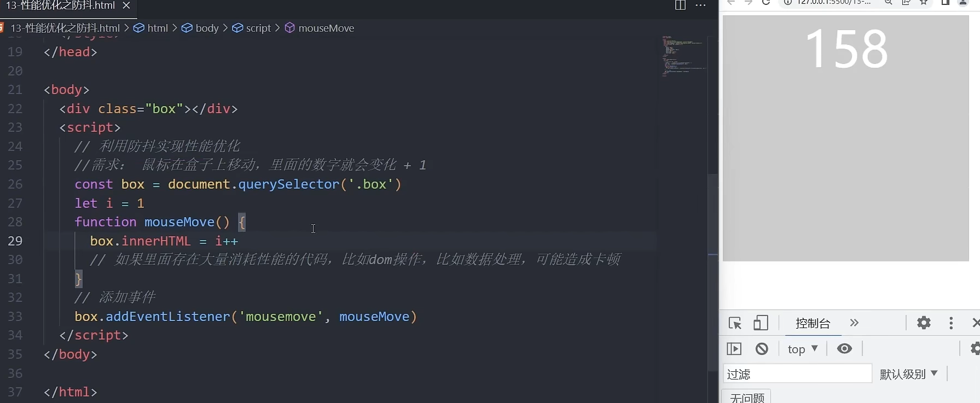This screenshot has width=980, height=403.
Task: Bookmark this page with the star
Action: click(924, 2)
